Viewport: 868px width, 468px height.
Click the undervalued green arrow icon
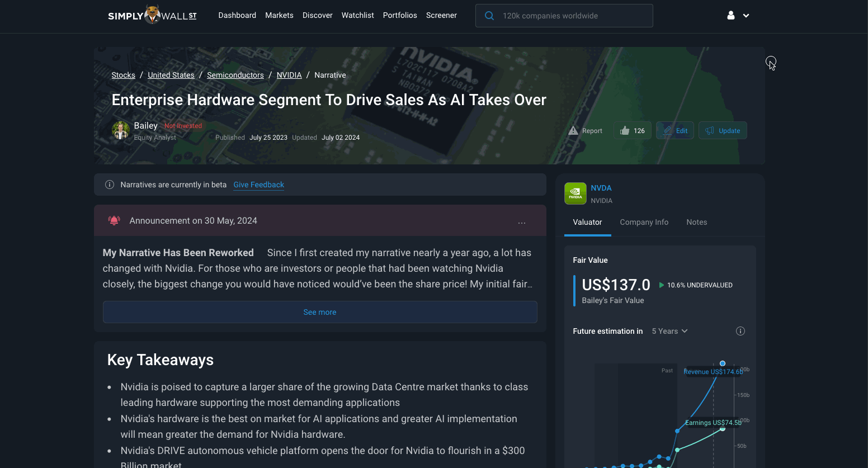(x=662, y=285)
